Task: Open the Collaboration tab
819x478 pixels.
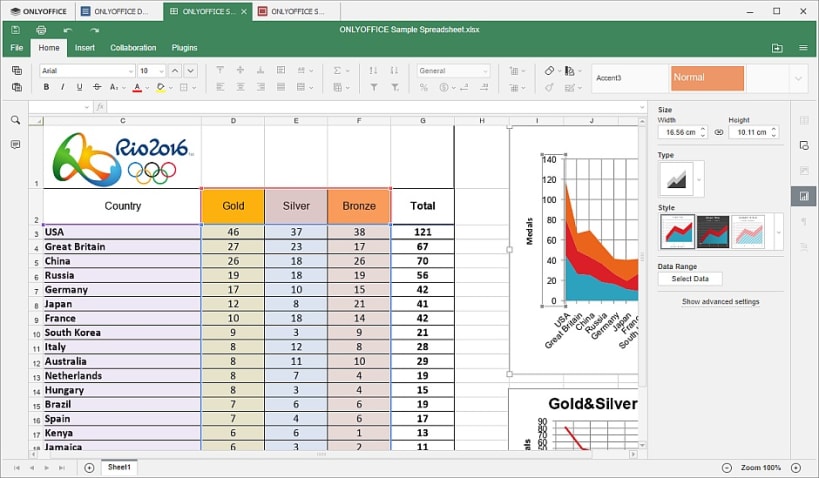Action: click(x=133, y=48)
